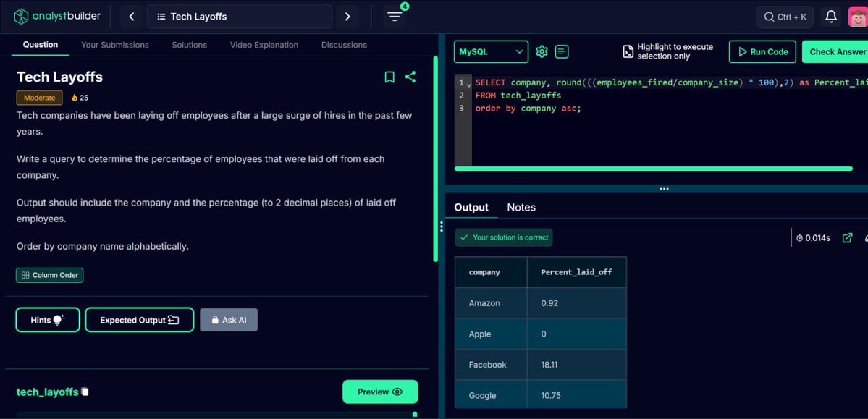This screenshot has height=419, width=868.
Task: Open output in new window icon
Action: pos(847,238)
